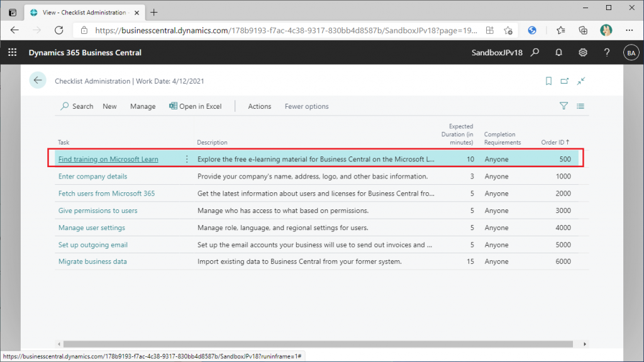Sort by the Description column header
This screenshot has height=362, width=644.
coord(212,143)
